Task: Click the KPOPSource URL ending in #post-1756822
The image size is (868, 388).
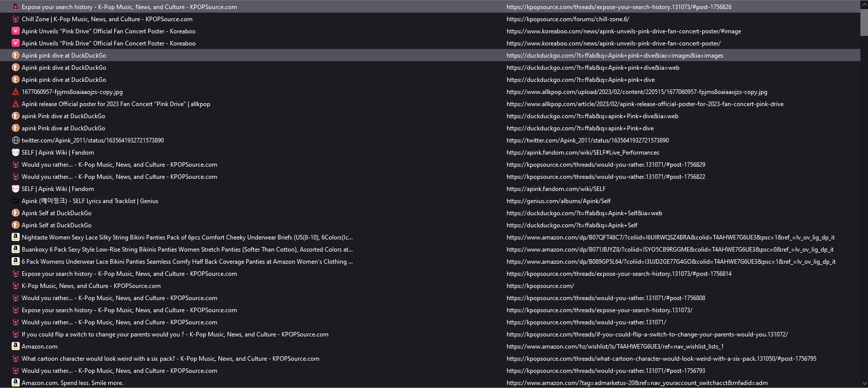Action: [606, 177]
